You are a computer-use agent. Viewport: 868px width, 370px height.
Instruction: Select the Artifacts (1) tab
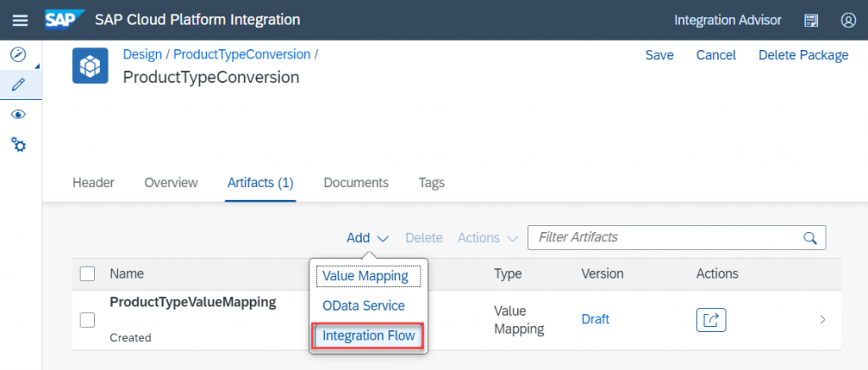(260, 183)
